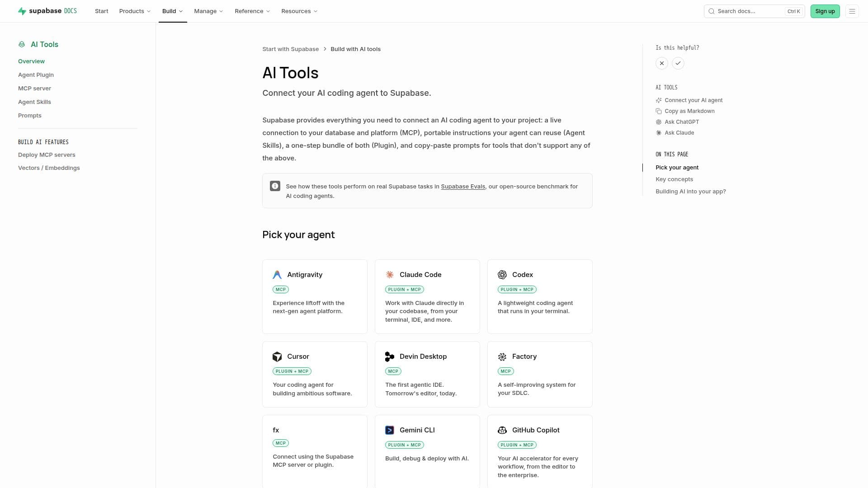Click the Devin Desktop logo icon
This screenshot has width=868, height=488.
[x=390, y=357]
